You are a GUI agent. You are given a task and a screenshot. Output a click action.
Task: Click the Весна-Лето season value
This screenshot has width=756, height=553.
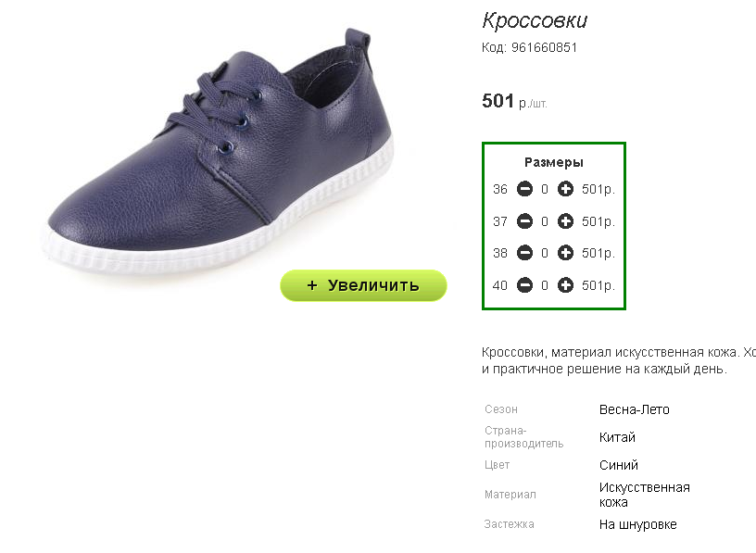point(634,409)
